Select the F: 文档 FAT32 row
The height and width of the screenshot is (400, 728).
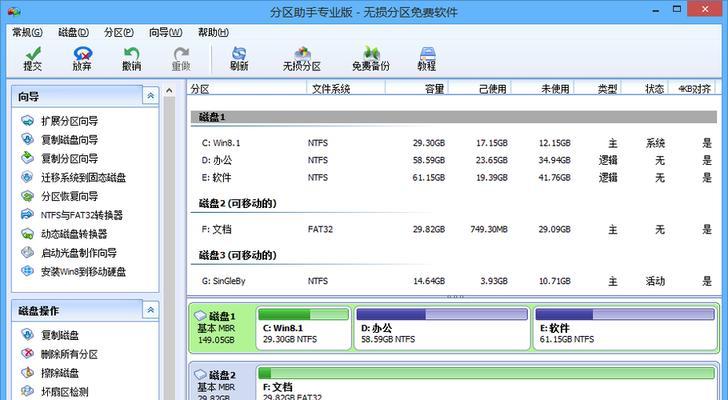454,229
